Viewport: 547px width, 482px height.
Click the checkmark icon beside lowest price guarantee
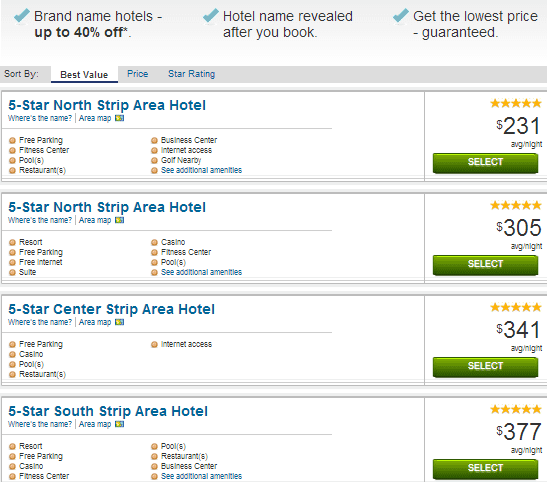pyautogui.click(x=400, y=16)
